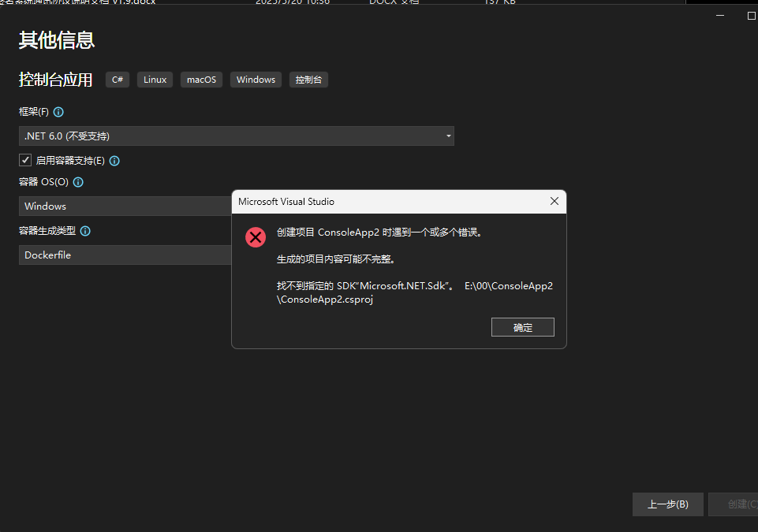Click the 创建 button
This screenshot has height=532, width=758.
point(735,504)
